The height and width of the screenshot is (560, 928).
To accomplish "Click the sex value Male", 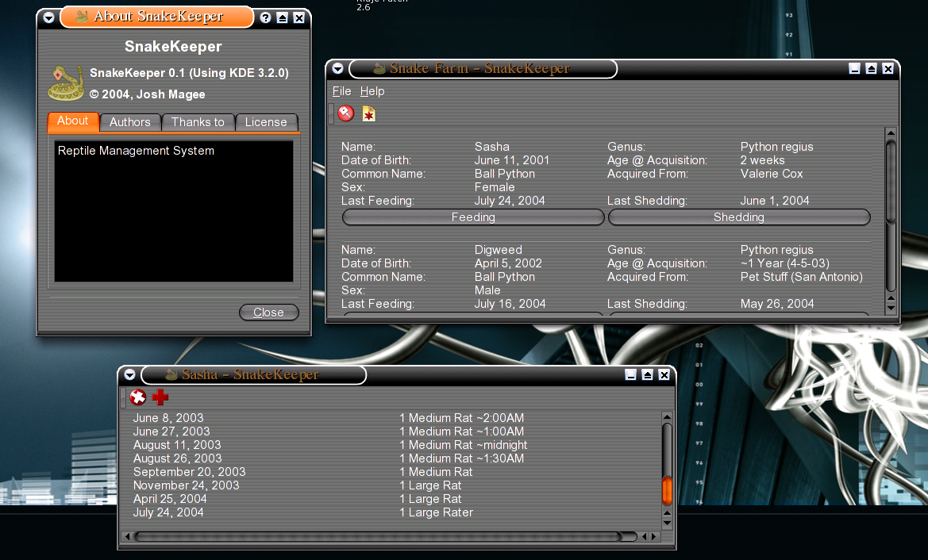I will point(487,290).
